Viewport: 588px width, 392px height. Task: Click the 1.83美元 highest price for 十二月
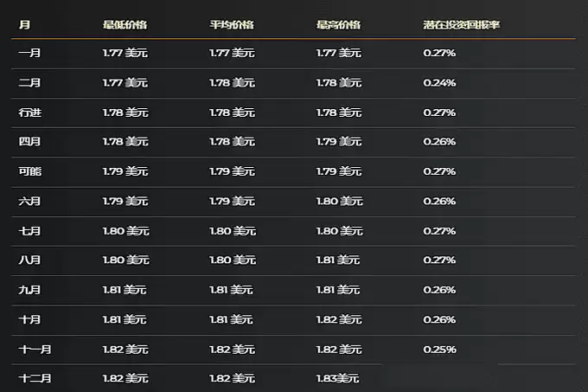[x=338, y=378]
